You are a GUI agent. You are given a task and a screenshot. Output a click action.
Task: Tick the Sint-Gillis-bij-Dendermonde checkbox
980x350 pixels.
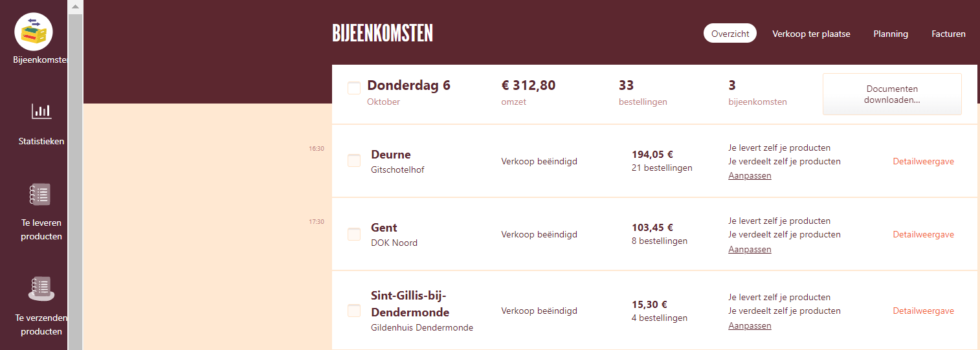point(354,311)
